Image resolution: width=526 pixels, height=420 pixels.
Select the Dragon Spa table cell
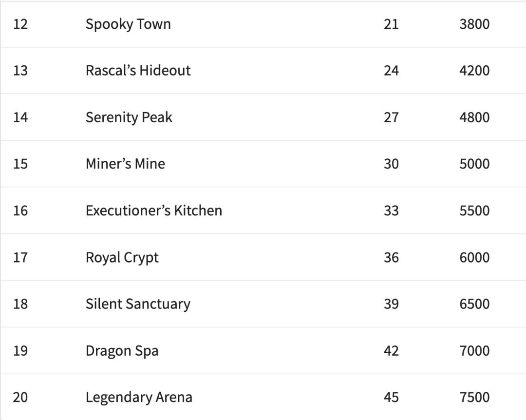click(x=122, y=351)
